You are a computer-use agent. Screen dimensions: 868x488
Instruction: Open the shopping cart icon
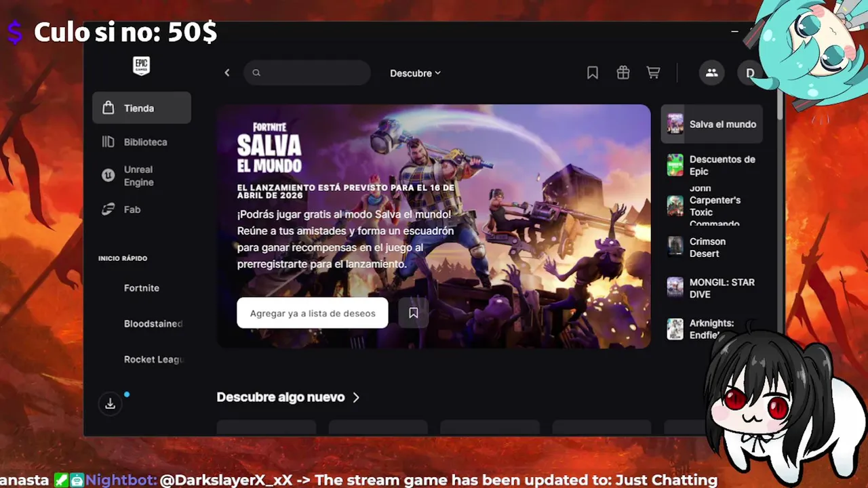[653, 73]
